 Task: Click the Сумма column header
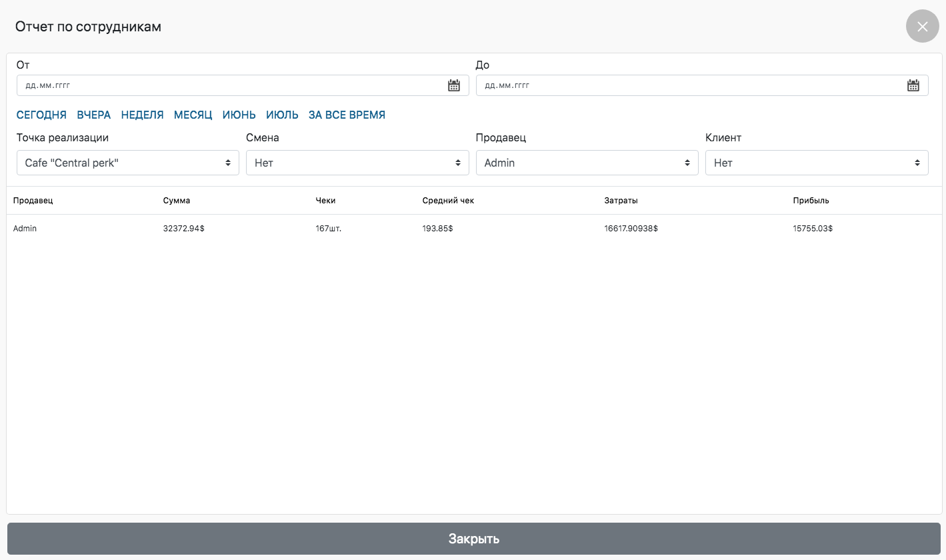pos(177,201)
